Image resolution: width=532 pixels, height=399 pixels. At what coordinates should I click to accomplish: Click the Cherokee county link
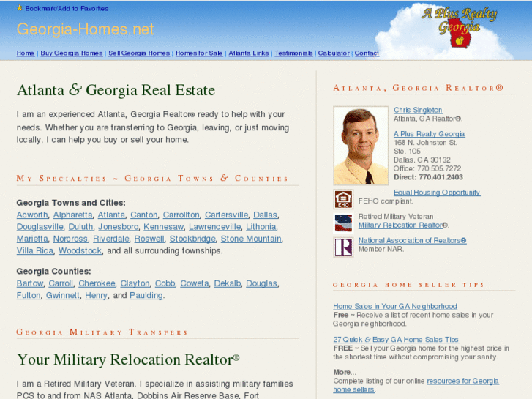(97, 283)
